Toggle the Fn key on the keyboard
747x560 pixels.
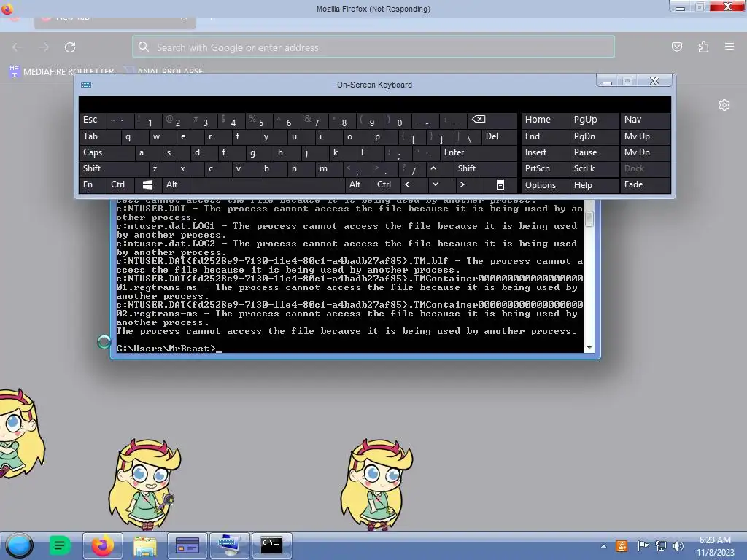click(x=92, y=184)
